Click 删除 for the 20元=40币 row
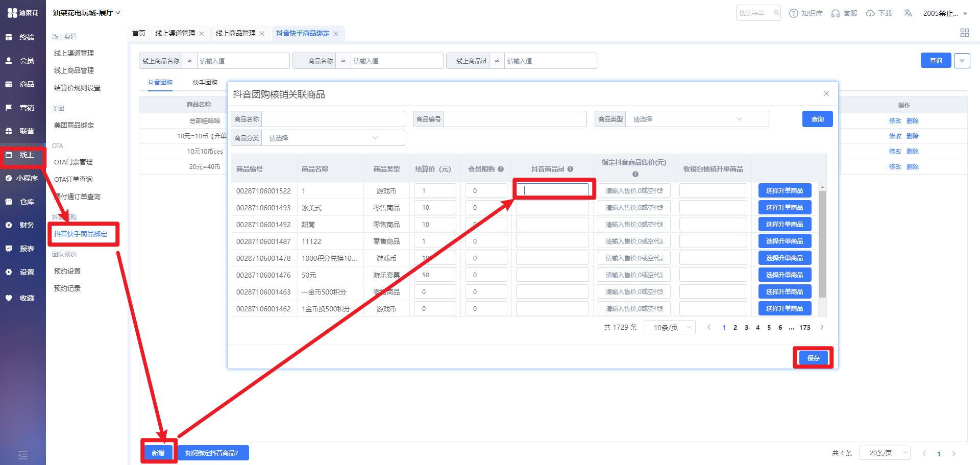Image resolution: width=980 pixels, height=465 pixels. (x=912, y=167)
